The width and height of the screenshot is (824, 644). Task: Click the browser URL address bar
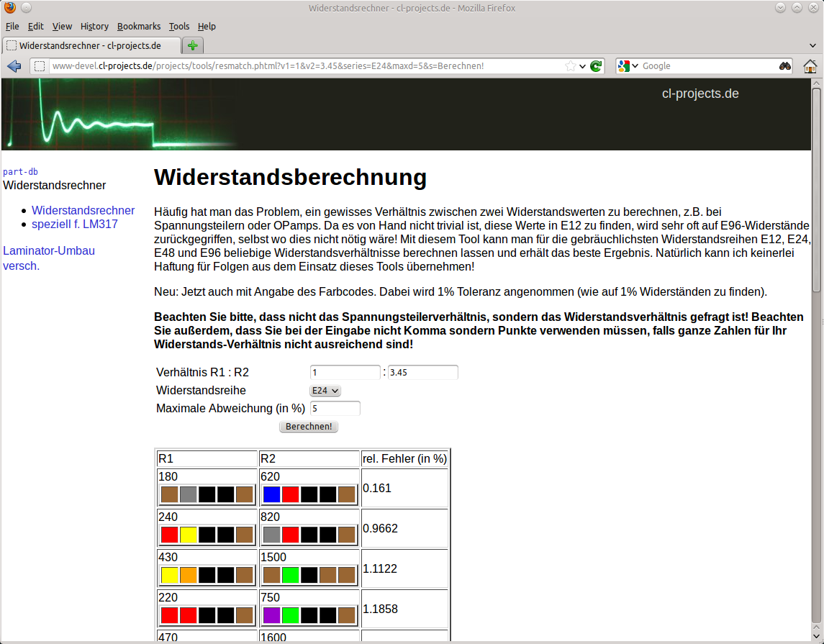click(x=307, y=66)
